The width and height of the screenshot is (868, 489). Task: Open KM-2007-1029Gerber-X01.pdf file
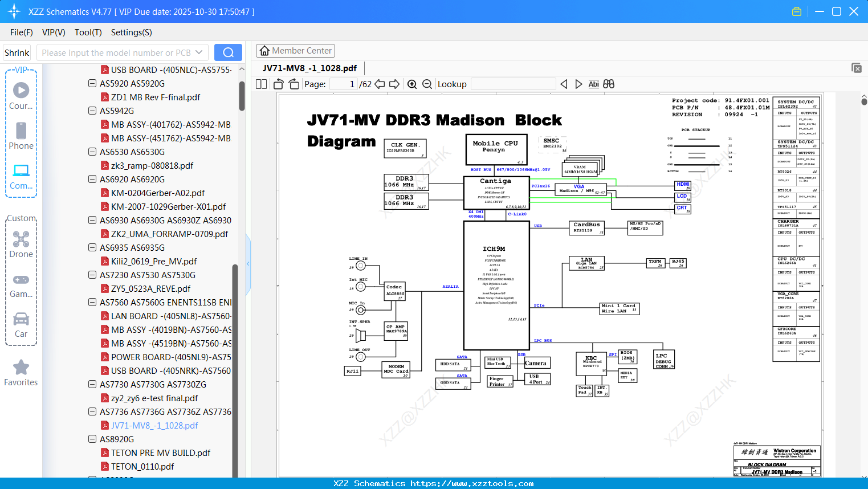point(168,206)
